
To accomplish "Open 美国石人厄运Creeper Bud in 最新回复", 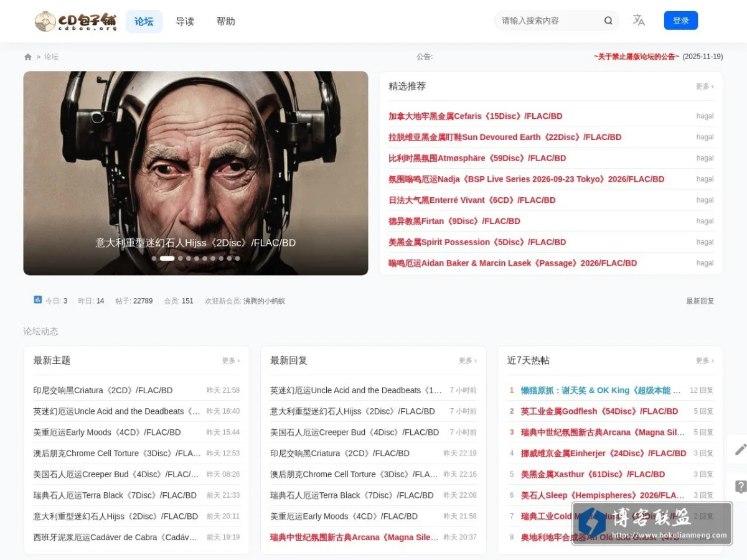I will point(354,432).
